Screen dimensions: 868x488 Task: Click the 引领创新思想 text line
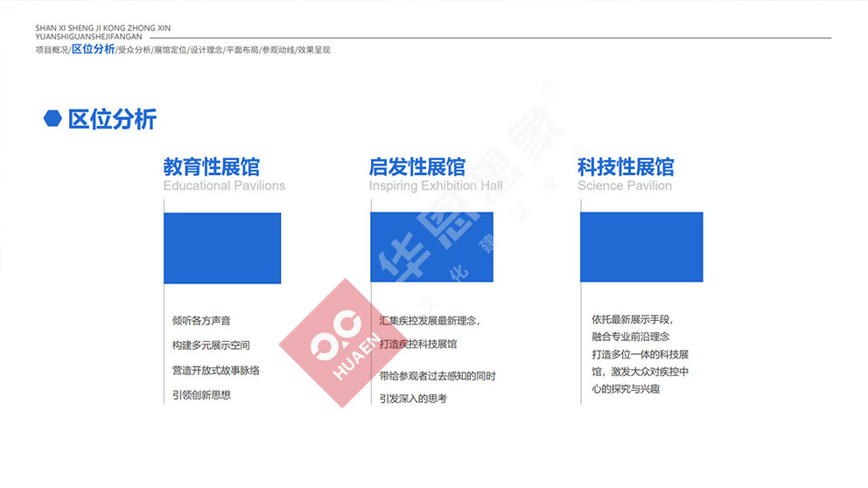point(201,395)
